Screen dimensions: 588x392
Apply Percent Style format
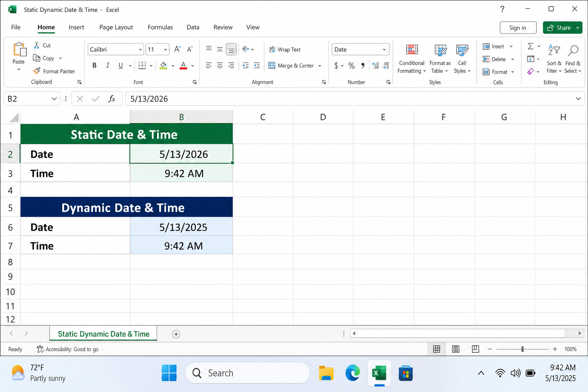click(351, 65)
